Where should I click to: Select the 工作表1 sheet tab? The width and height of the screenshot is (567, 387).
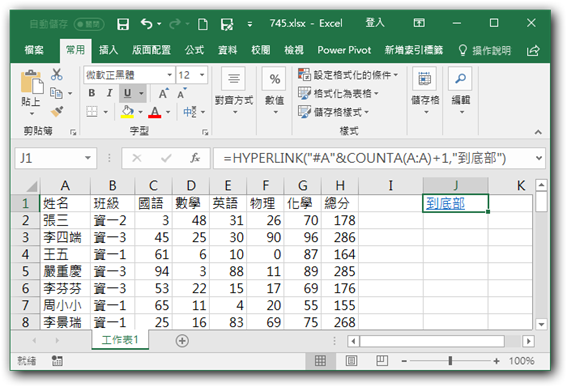(x=120, y=340)
